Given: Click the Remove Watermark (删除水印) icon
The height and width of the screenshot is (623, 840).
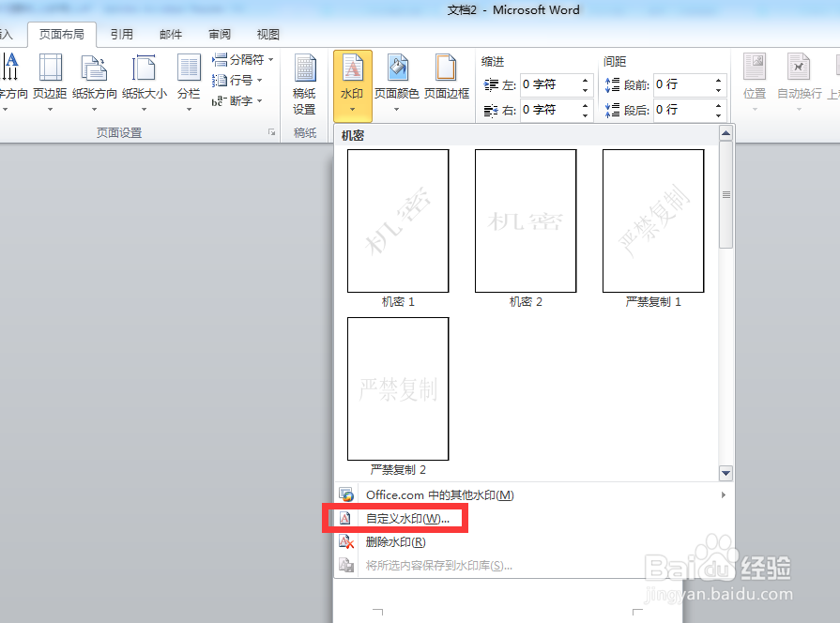Looking at the screenshot, I should click(x=346, y=541).
